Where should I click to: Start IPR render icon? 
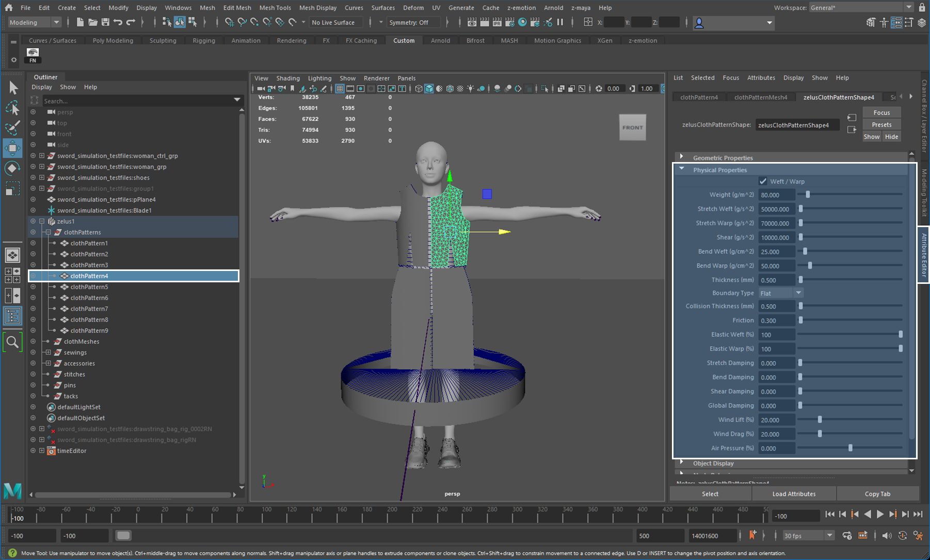coord(497,22)
